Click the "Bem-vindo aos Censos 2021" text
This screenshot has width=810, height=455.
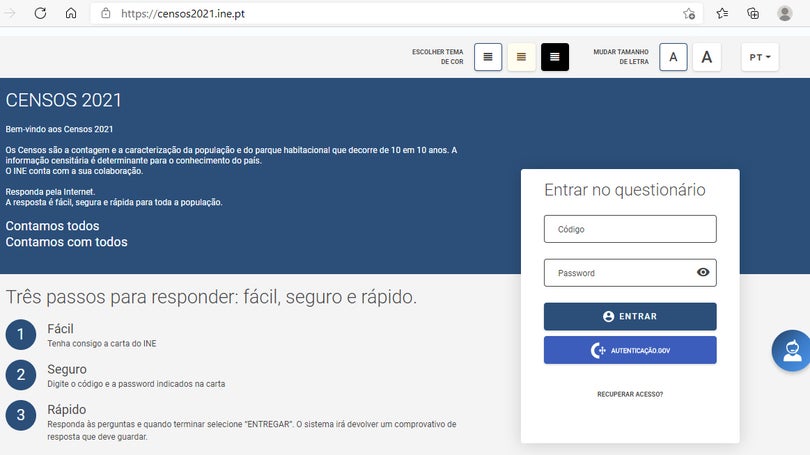pos(59,129)
